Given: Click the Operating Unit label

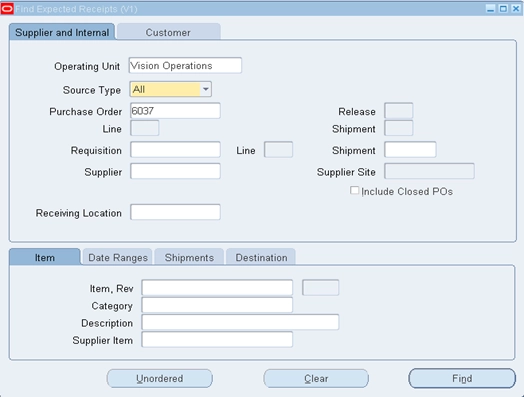Looking at the screenshot, I should point(87,66).
